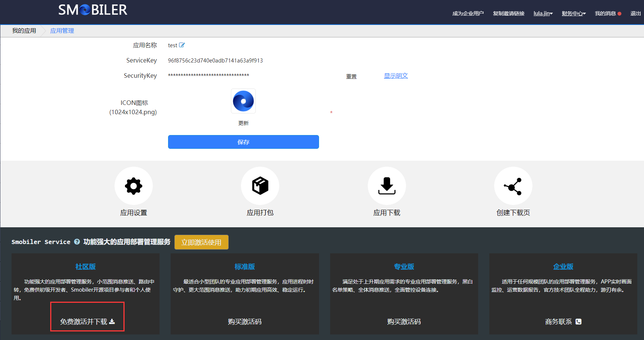Viewport: 644px width, 340px height.
Task: Click 购买激活码 in the 专业版 card
Action: pyautogui.click(x=404, y=322)
